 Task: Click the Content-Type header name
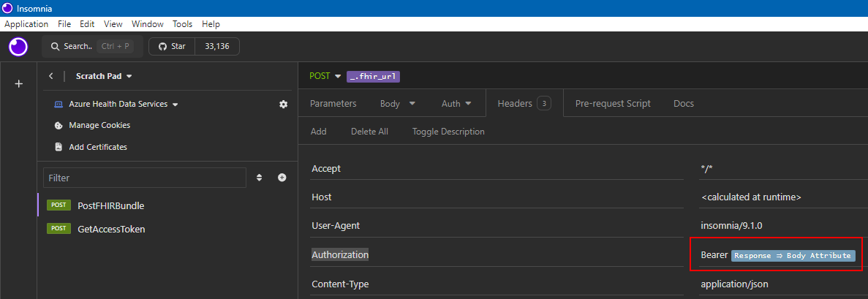[340, 284]
